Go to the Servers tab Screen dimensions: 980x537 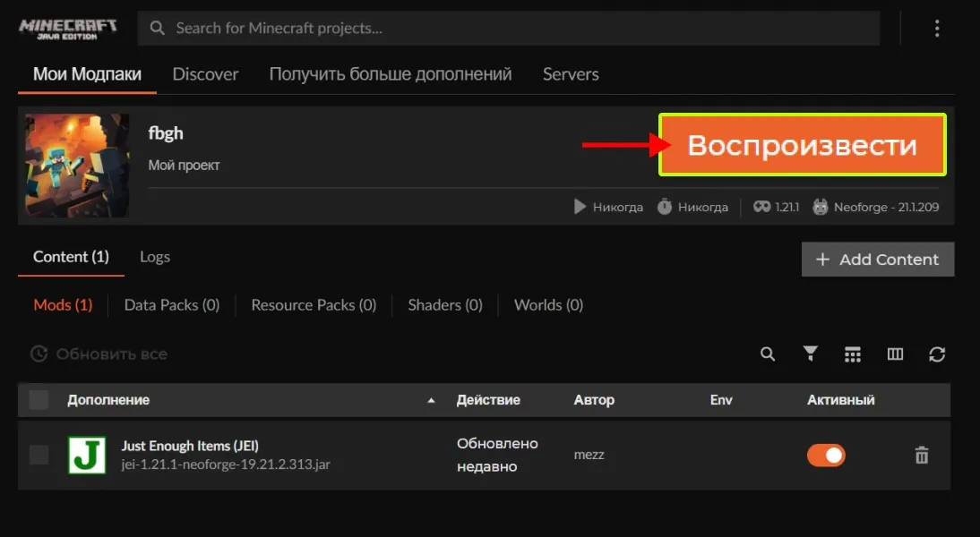click(x=570, y=74)
